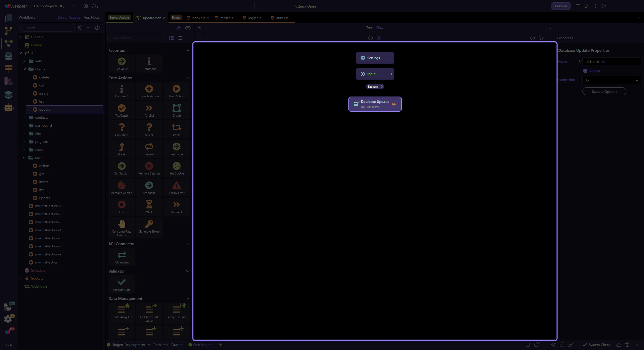Viewport: 644px width, 350px height.
Task: Select the API Action icon
Action: (x=122, y=255)
